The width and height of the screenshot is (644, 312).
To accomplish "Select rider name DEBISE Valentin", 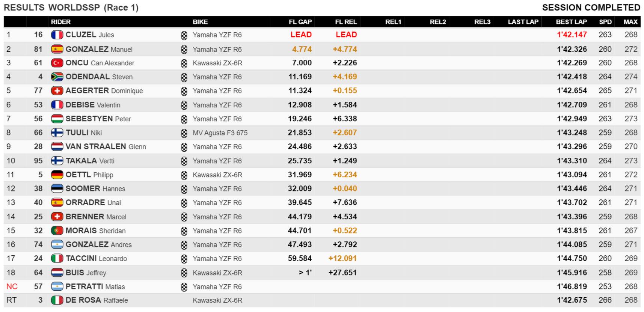I will [93, 105].
